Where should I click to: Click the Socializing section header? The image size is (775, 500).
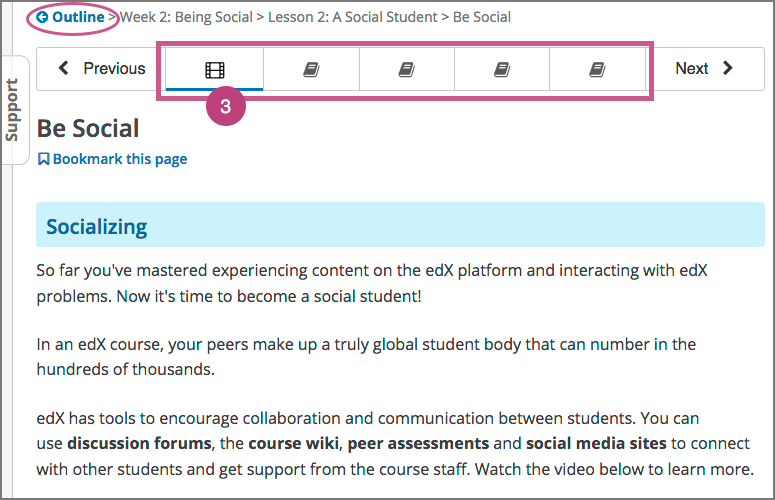[97, 226]
